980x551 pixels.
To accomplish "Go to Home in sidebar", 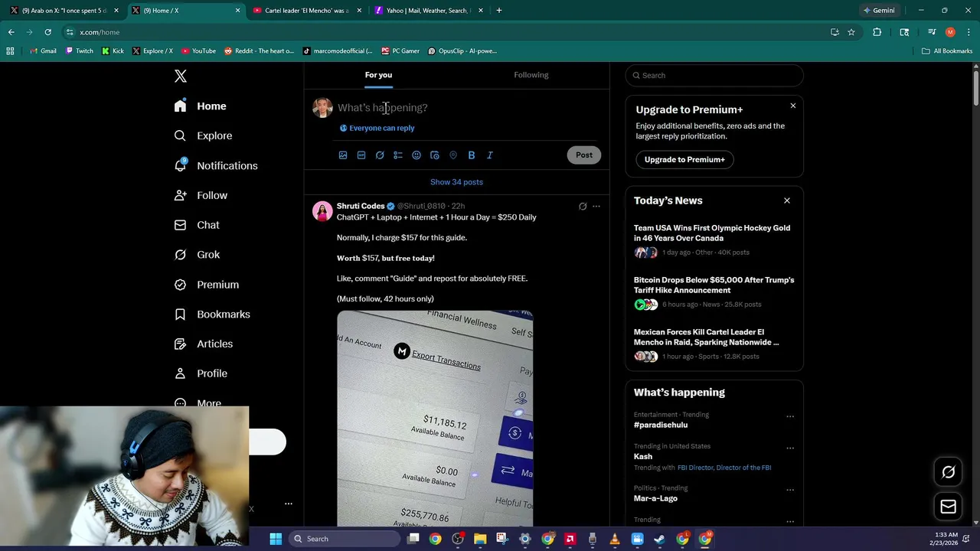I will [201, 106].
